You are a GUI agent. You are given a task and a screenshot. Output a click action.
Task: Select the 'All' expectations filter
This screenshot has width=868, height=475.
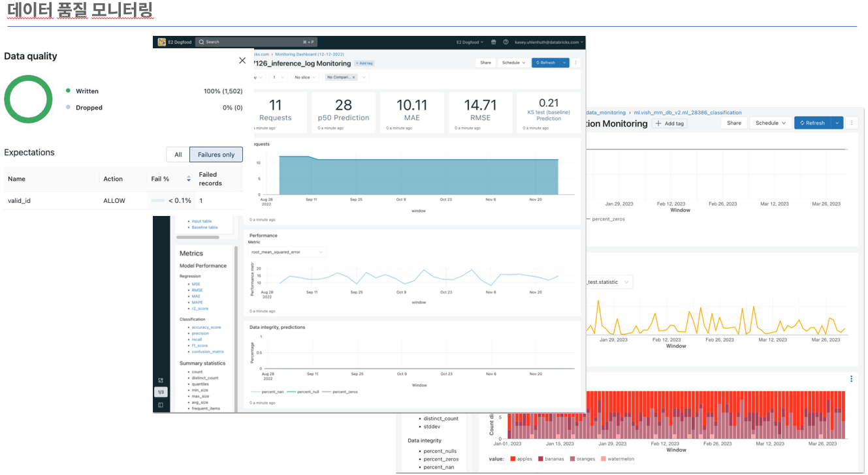(178, 155)
